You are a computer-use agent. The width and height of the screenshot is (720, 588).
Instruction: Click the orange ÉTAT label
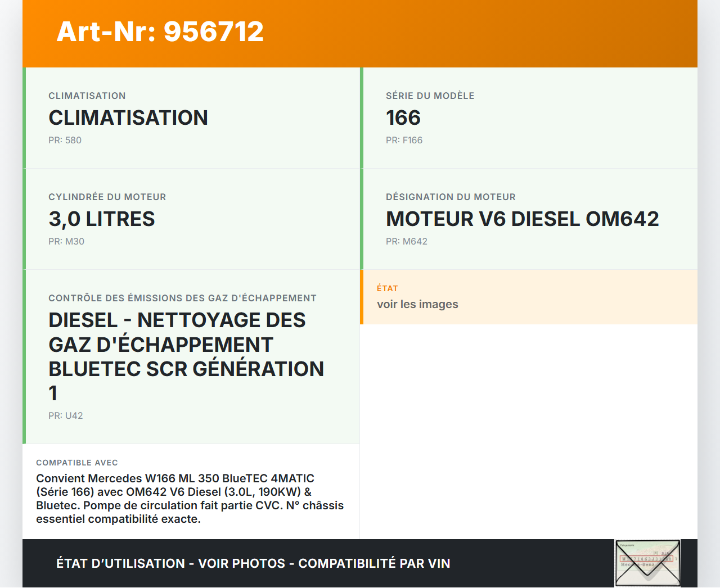pyautogui.click(x=388, y=288)
